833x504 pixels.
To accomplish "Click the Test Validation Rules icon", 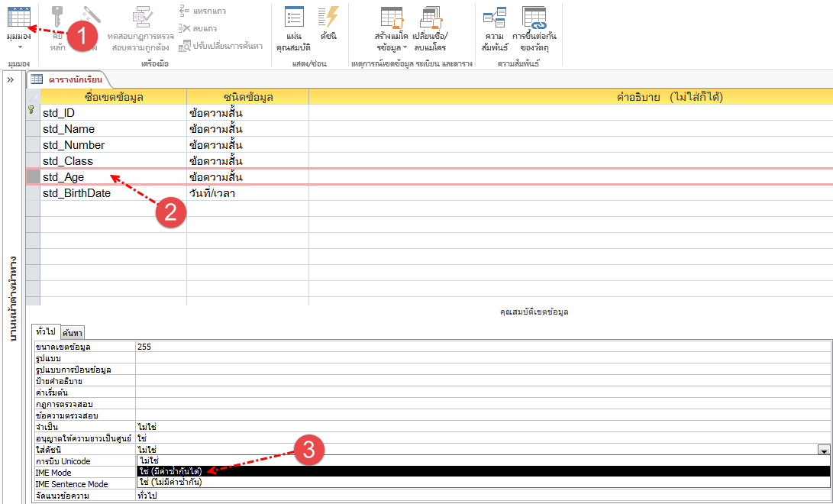I will pyautogui.click(x=141, y=17).
